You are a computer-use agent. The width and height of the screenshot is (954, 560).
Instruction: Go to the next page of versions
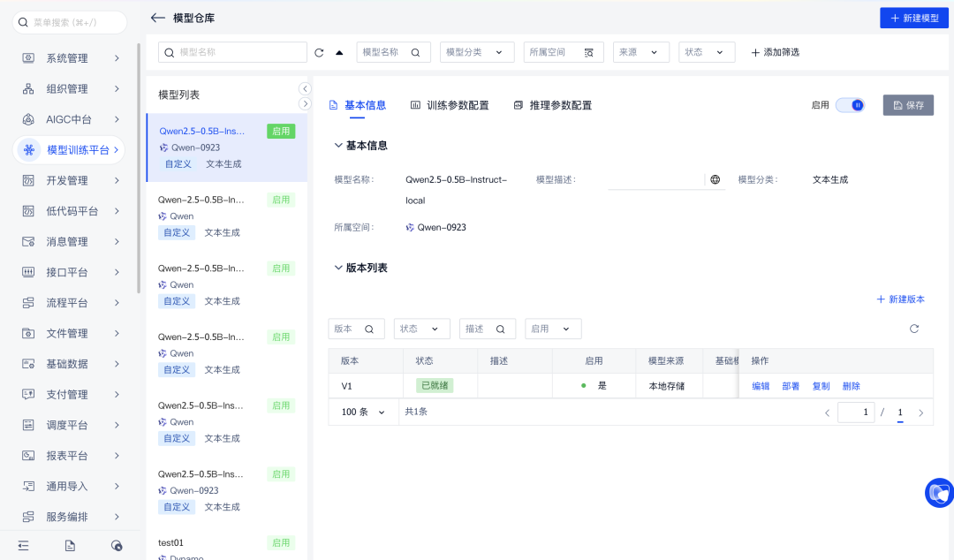(x=920, y=412)
